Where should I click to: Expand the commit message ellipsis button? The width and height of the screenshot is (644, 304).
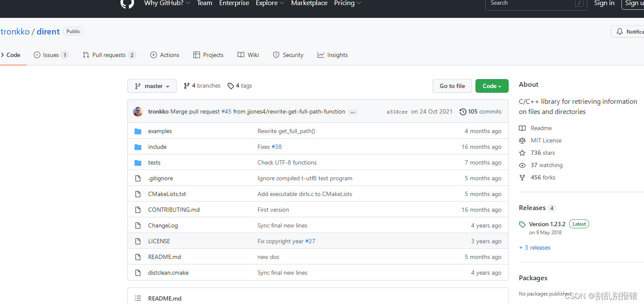[353, 112]
